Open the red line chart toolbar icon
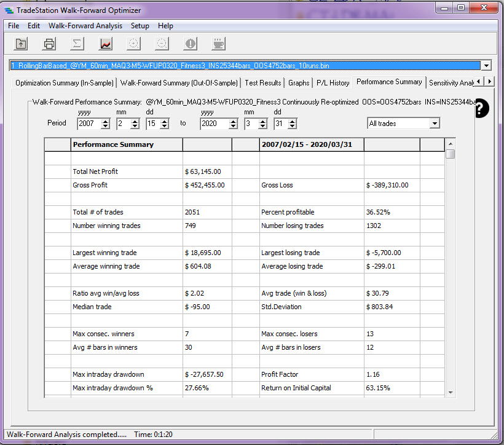 pyautogui.click(x=106, y=44)
